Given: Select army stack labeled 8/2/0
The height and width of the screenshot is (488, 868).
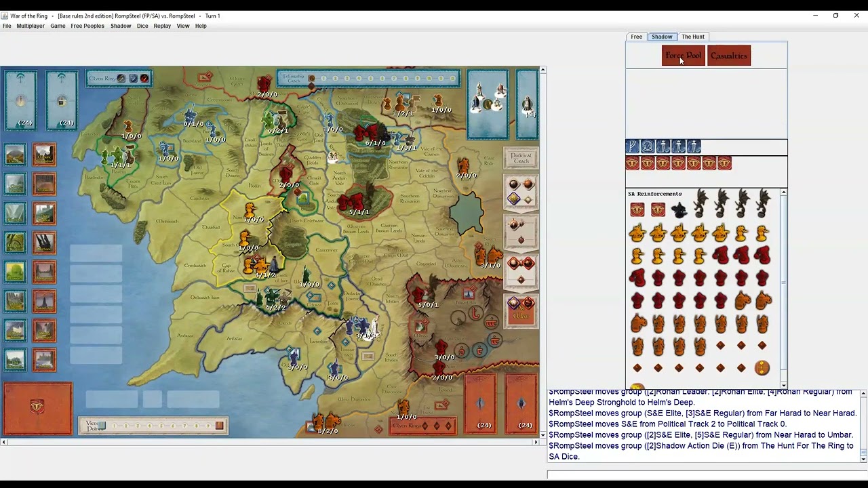Looking at the screenshot, I should pyautogui.click(x=327, y=424).
